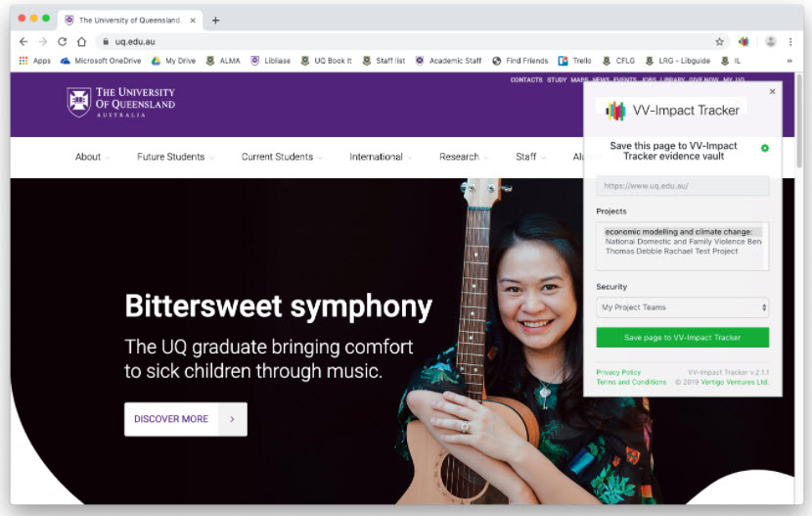This screenshot has width=812, height=516.
Task: Click the page URL field in the tracker popup
Action: (682, 185)
